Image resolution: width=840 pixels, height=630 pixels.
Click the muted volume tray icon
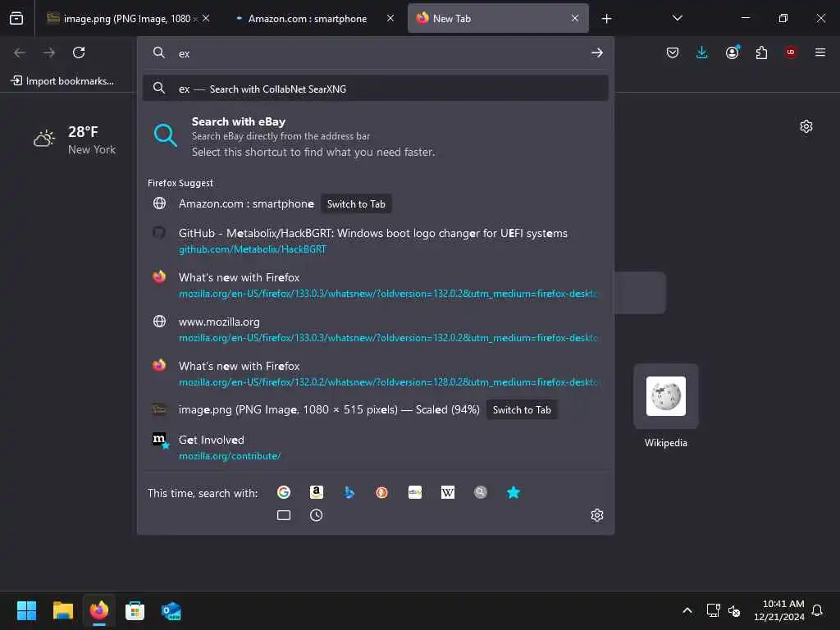click(734, 610)
